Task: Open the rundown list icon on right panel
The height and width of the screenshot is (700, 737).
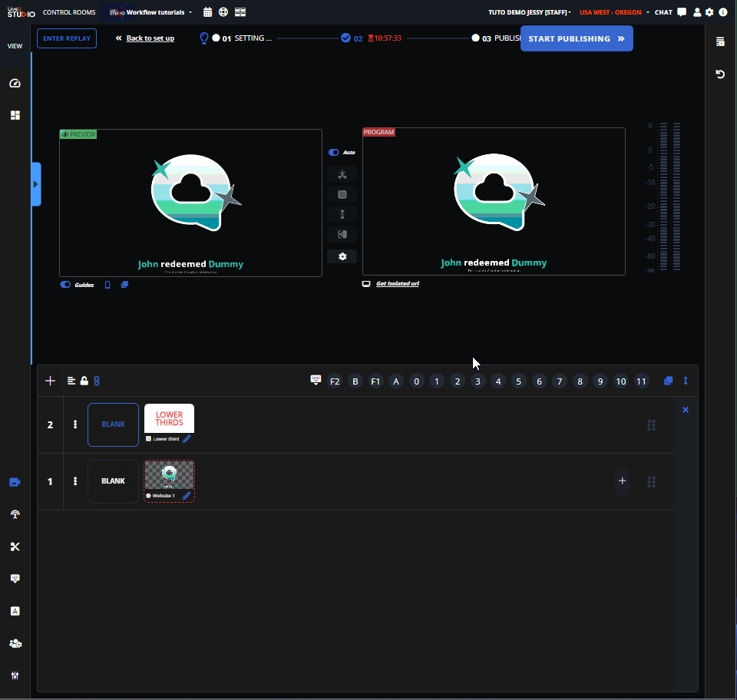Action: click(x=720, y=41)
